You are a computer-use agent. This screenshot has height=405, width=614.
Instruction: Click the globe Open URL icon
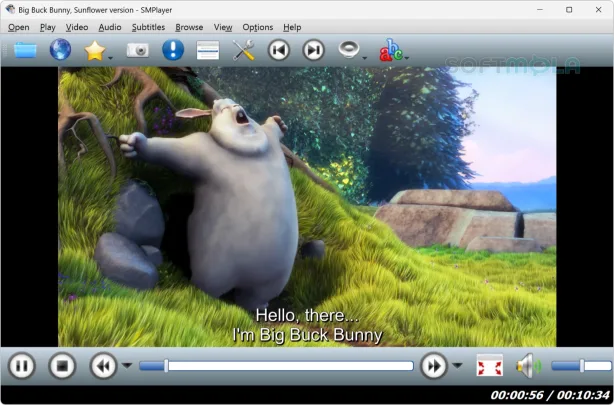[x=60, y=50]
